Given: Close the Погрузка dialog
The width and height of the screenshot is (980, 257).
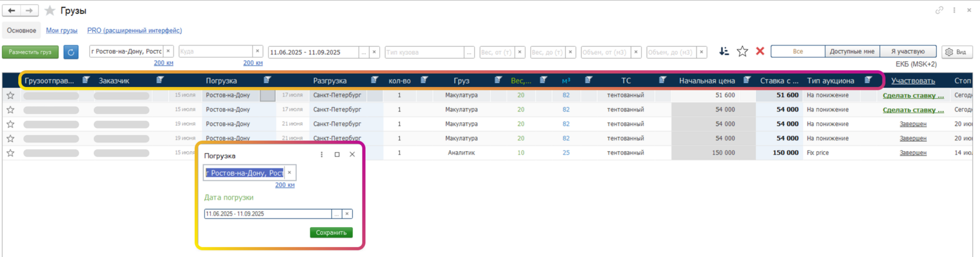Looking at the screenshot, I should coord(352,155).
